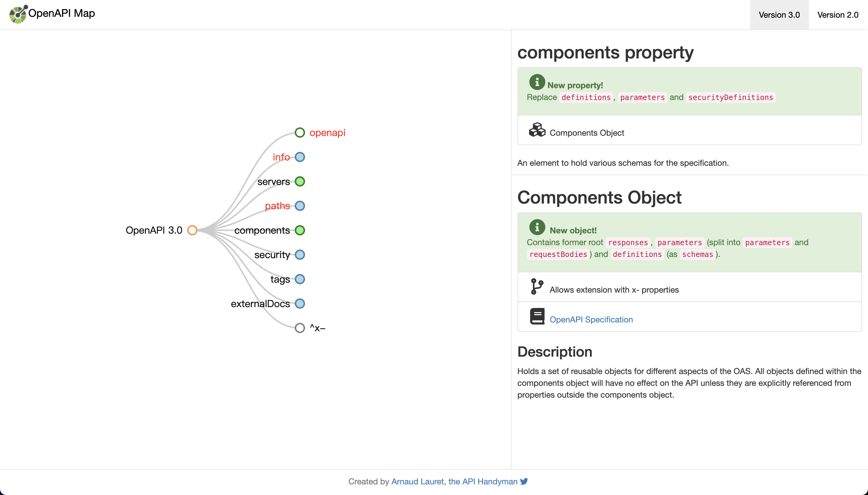Toggle the servers node open

pyautogui.click(x=300, y=181)
